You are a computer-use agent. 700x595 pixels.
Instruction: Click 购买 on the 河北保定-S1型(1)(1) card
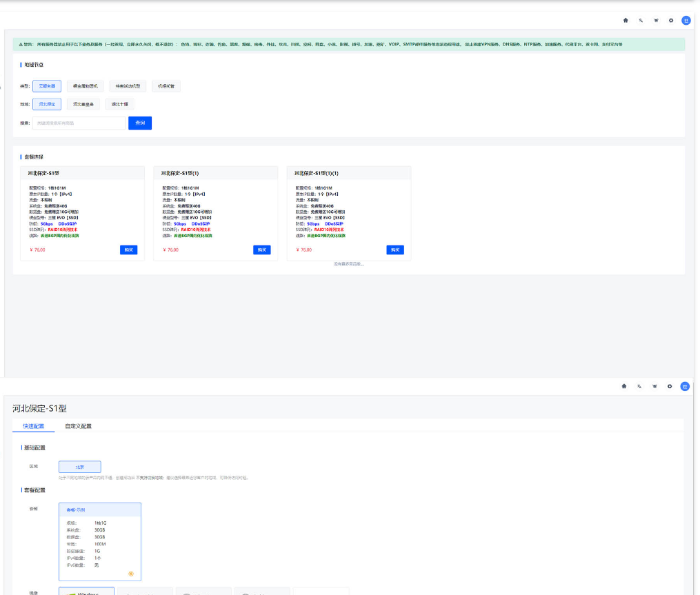point(395,250)
